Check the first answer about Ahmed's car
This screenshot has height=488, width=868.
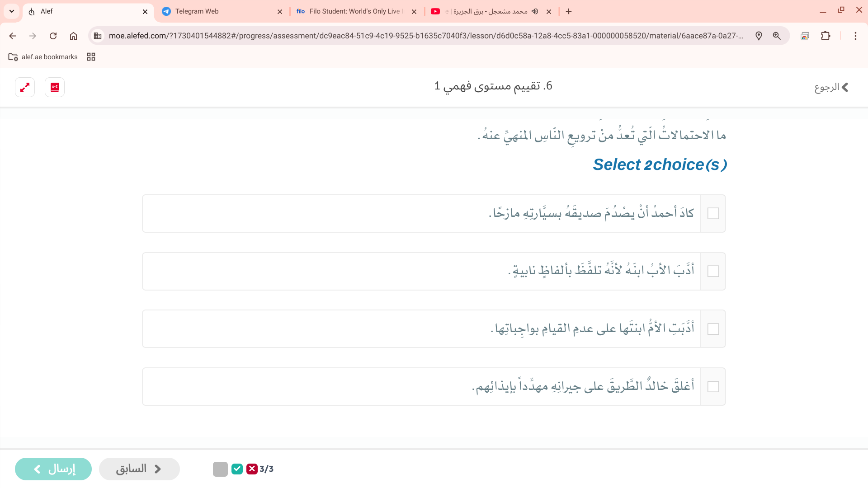click(x=713, y=213)
